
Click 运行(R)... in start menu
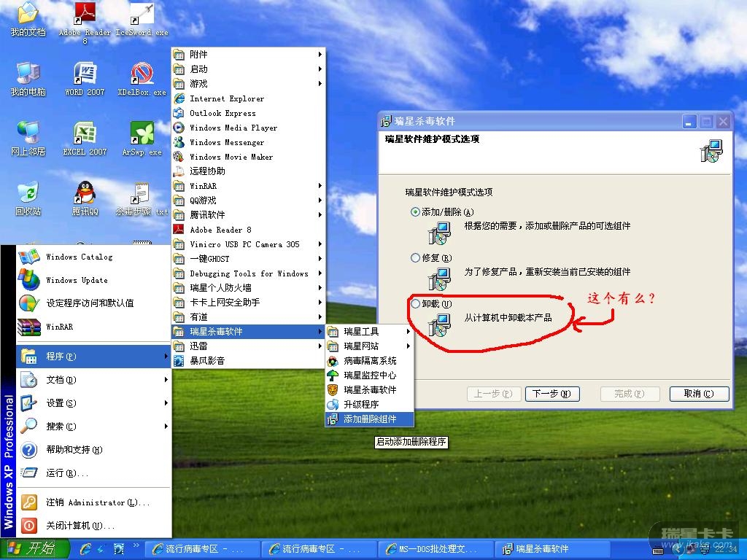[x=94, y=472]
